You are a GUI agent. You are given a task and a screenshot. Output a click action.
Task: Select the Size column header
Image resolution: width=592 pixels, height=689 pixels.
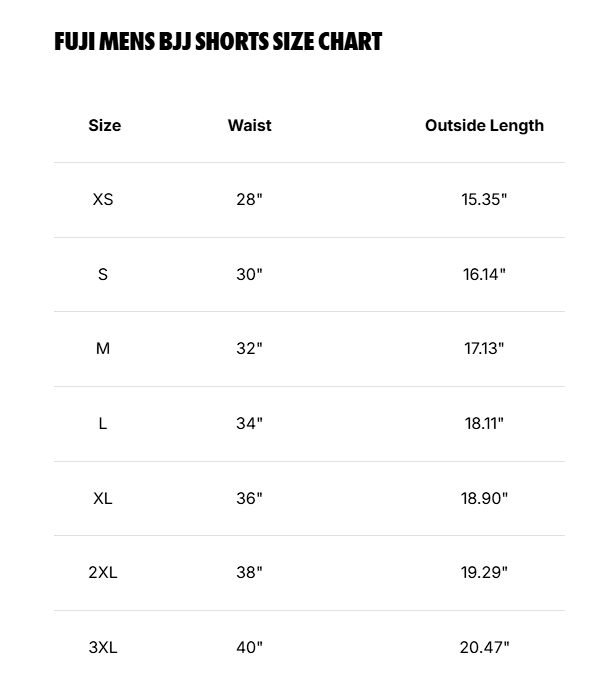(x=105, y=126)
